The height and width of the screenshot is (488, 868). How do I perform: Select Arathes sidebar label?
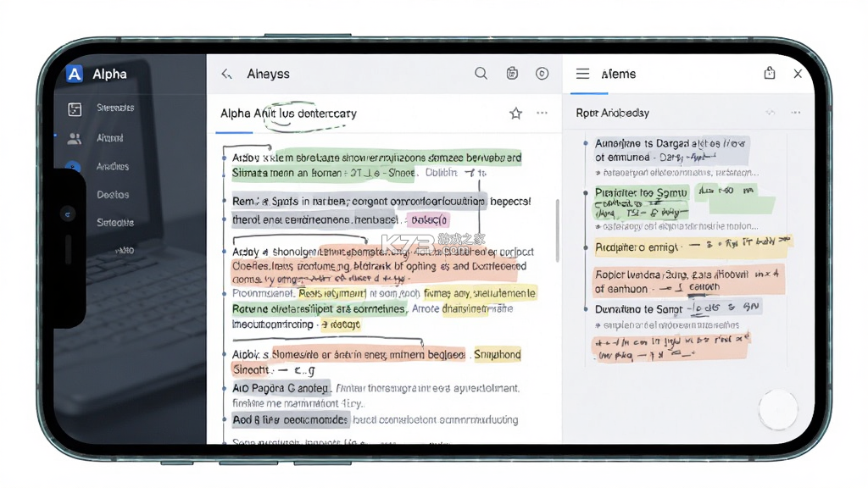tap(113, 166)
